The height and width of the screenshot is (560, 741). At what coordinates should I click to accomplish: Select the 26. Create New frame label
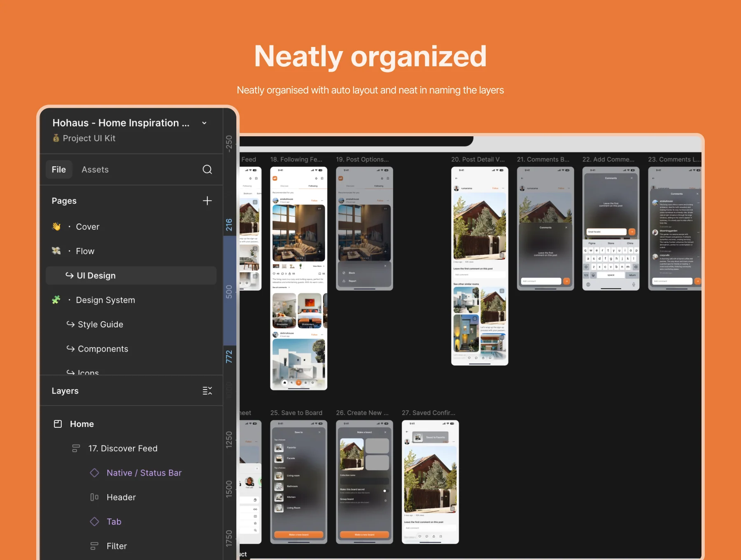(362, 413)
